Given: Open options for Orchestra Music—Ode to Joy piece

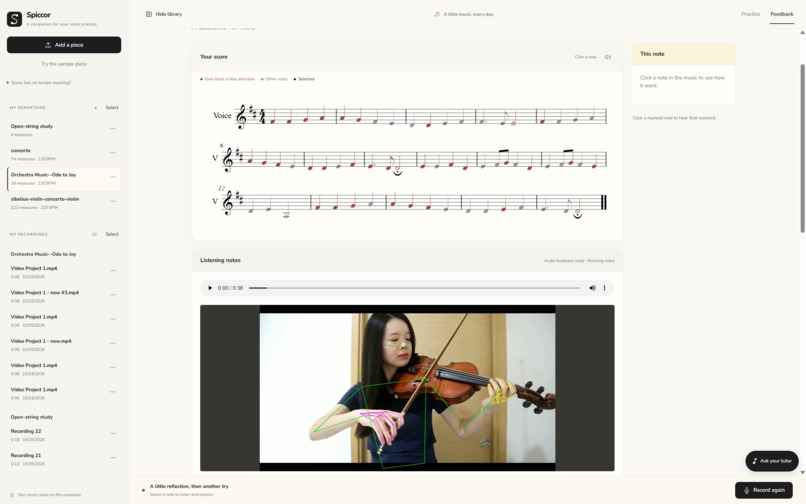Looking at the screenshot, I should pyautogui.click(x=113, y=177).
